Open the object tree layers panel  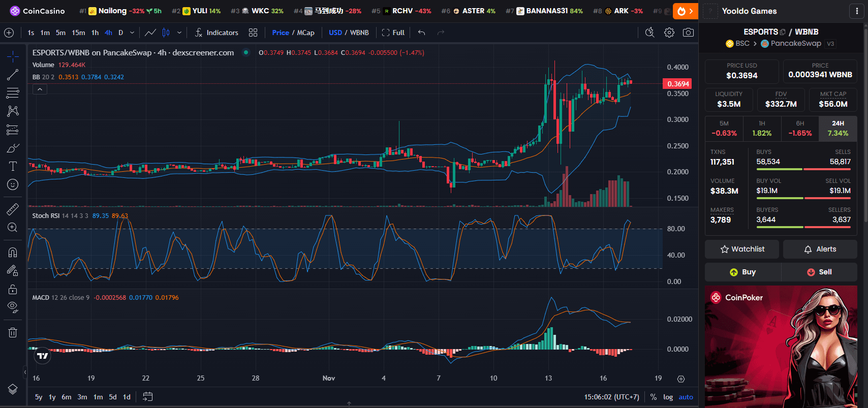(x=13, y=389)
